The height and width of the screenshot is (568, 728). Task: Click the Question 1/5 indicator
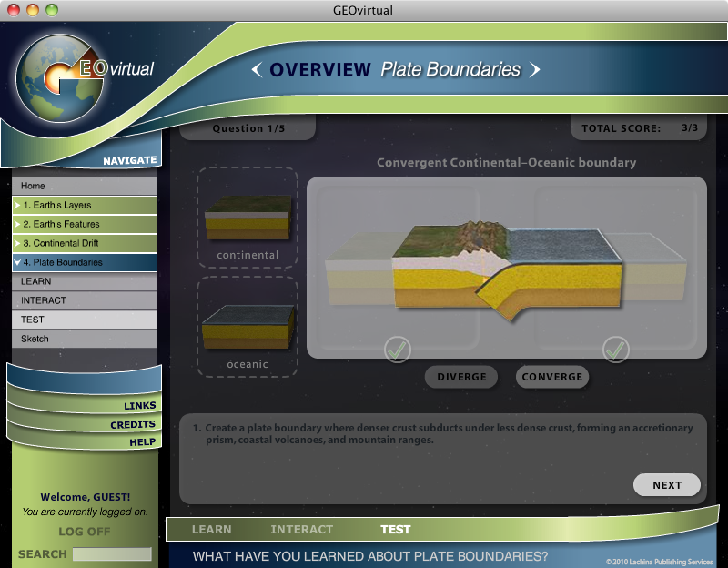point(248,128)
